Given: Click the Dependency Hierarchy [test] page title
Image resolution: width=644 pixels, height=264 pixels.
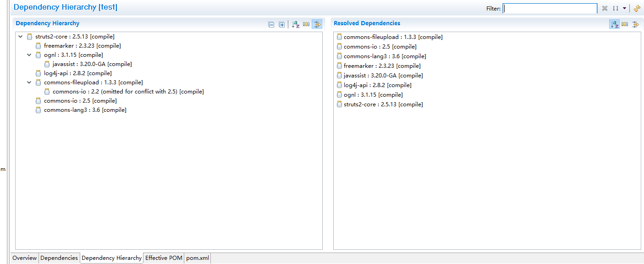Looking at the screenshot, I should (x=66, y=7).
